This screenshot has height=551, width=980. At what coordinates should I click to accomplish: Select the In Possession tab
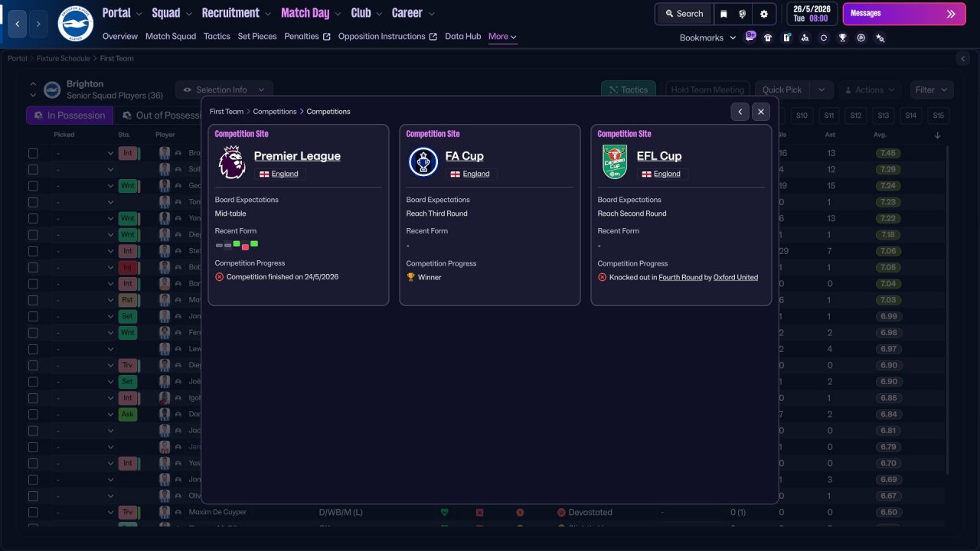click(x=70, y=116)
